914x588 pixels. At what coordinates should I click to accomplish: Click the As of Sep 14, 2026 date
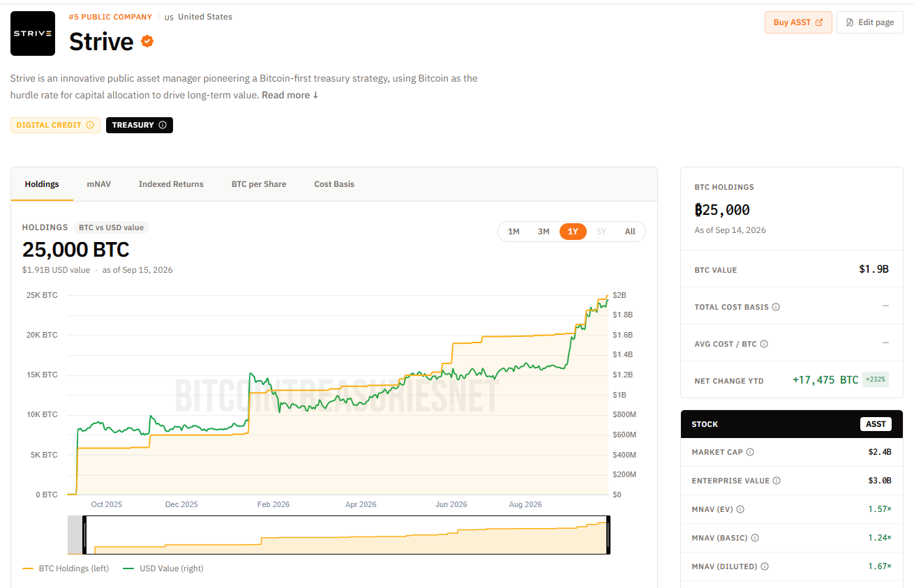click(x=730, y=230)
